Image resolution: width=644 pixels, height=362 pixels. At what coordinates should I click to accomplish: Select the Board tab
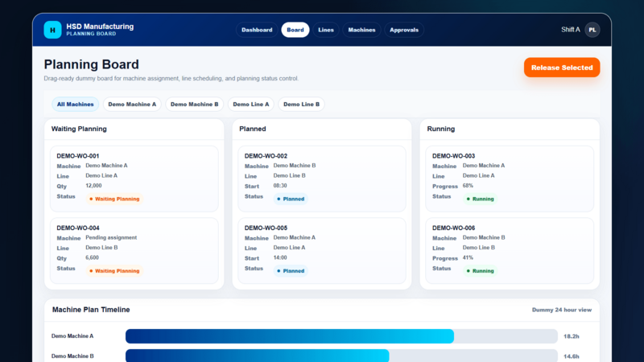point(295,30)
